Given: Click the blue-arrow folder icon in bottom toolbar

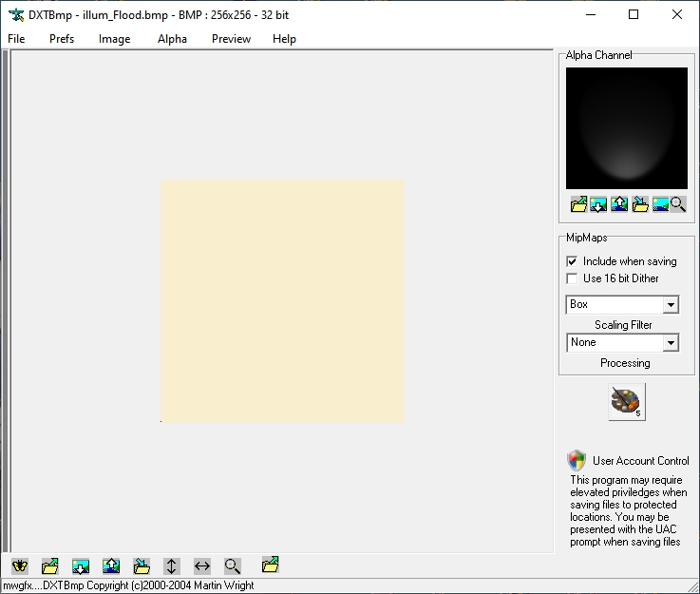Looking at the screenshot, I should coord(142,566).
